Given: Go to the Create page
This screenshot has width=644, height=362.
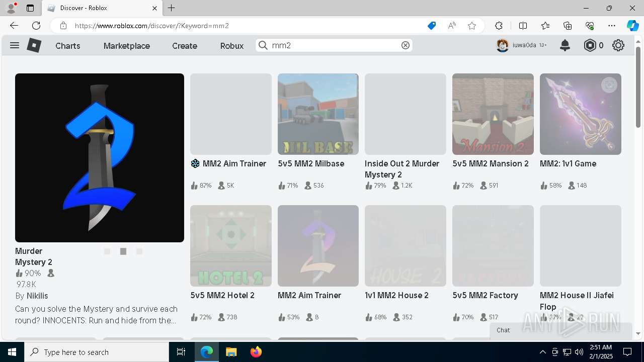Looking at the screenshot, I should tap(185, 46).
